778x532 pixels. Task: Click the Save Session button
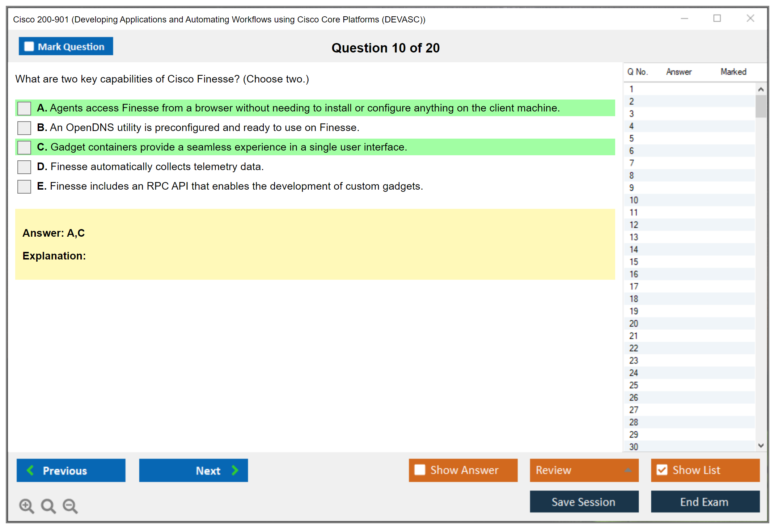[584, 502]
